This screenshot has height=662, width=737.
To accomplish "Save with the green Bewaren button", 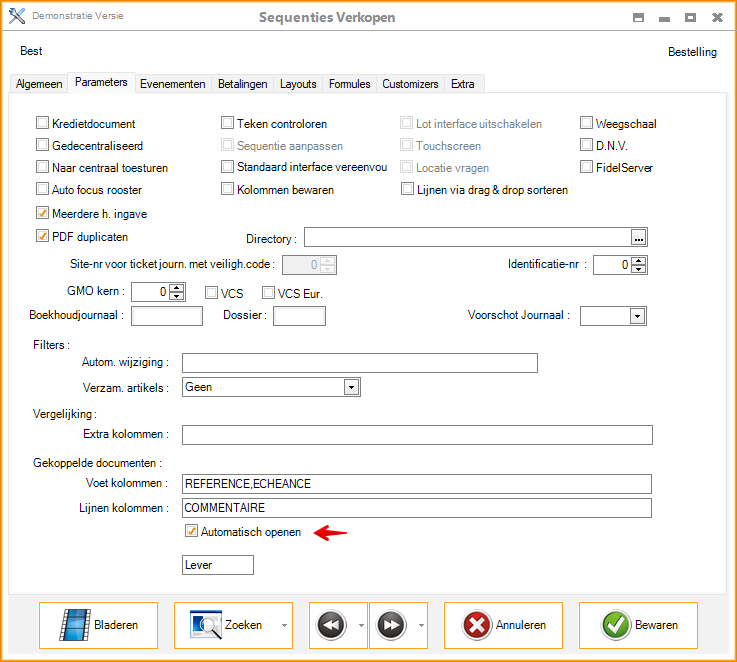I will 638,625.
